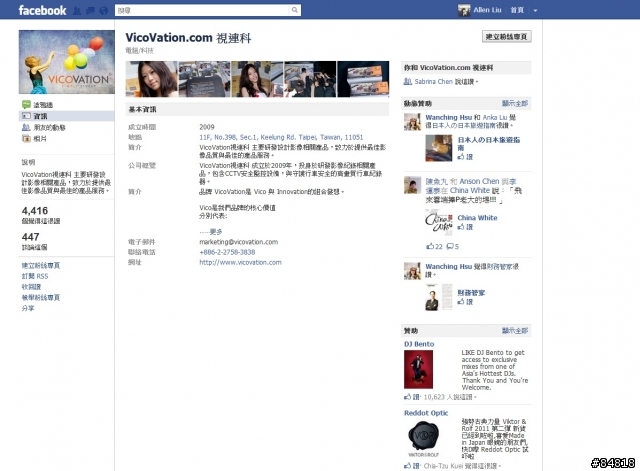Open fifth photo strip thumbnail of boxes
This screenshot has width=640, height=471.
pos(363,79)
